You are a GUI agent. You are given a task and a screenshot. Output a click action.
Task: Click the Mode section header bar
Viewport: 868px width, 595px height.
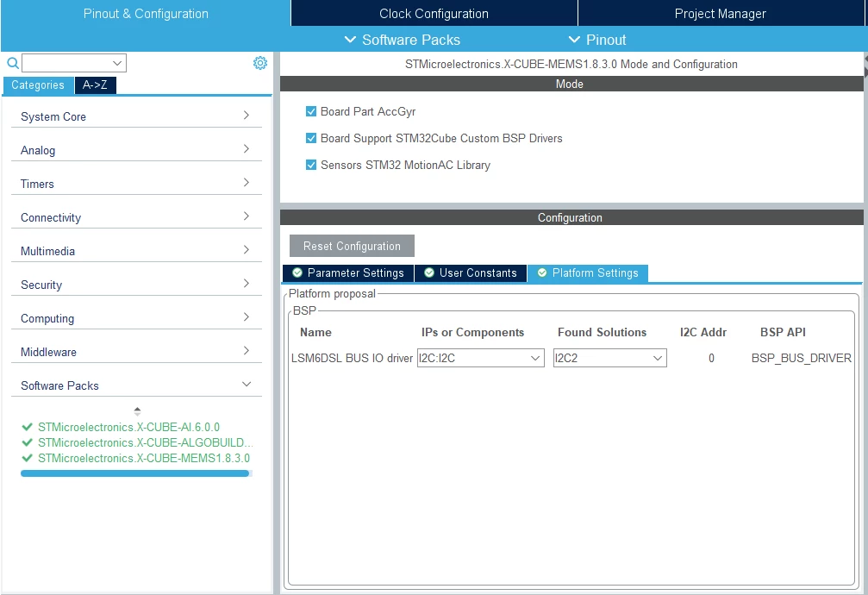(x=571, y=84)
